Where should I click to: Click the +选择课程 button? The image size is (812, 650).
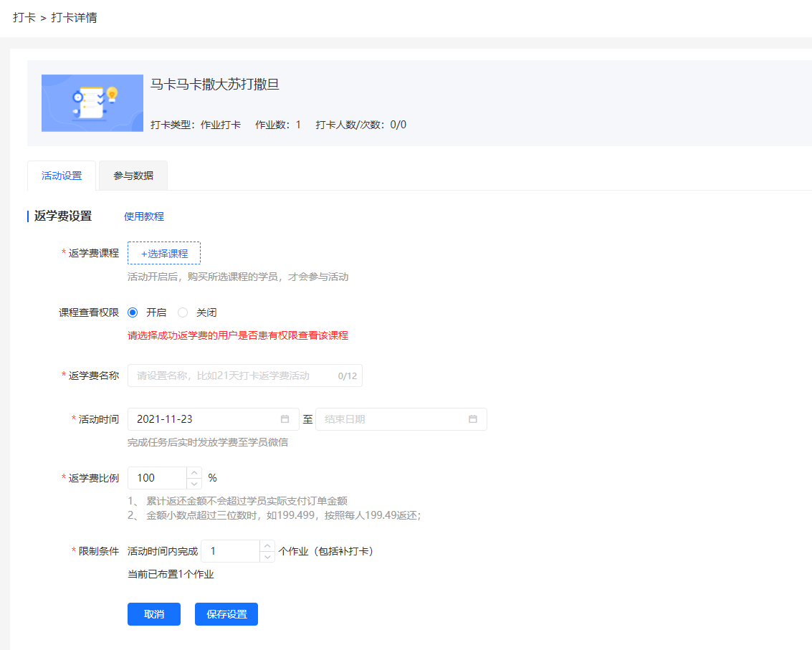pyautogui.click(x=163, y=252)
